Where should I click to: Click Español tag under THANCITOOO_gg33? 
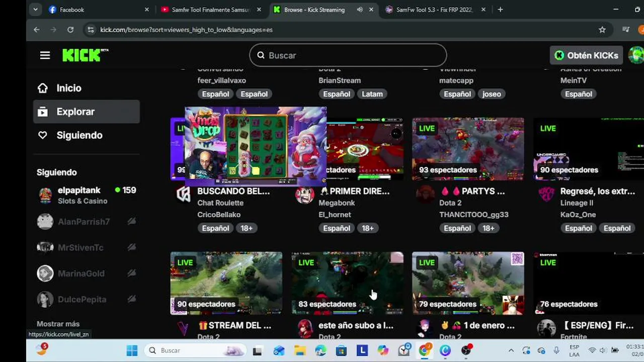(x=457, y=228)
